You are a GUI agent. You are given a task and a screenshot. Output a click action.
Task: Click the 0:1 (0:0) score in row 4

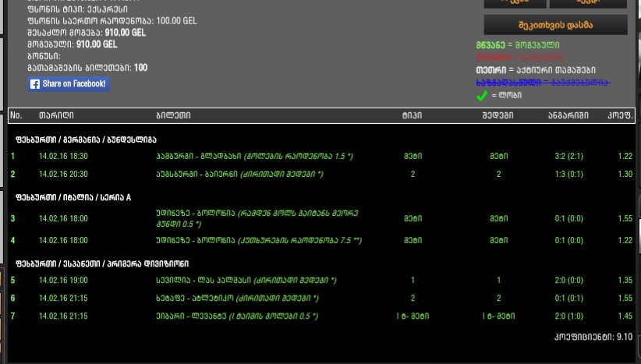tap(569, 240)
